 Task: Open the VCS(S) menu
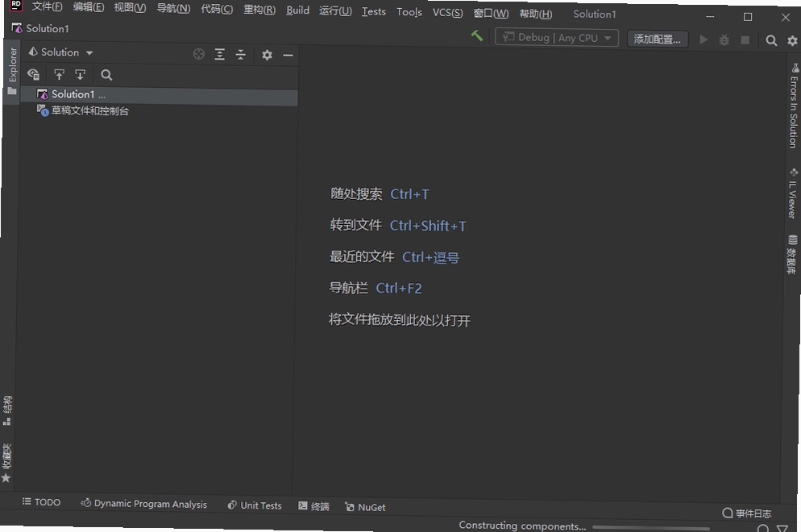pyautogui.click(x=447, y=12)
